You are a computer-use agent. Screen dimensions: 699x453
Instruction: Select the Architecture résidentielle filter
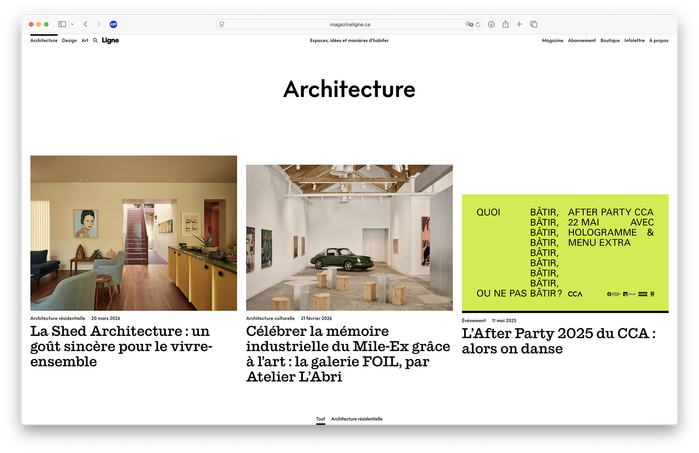point(357,419)
